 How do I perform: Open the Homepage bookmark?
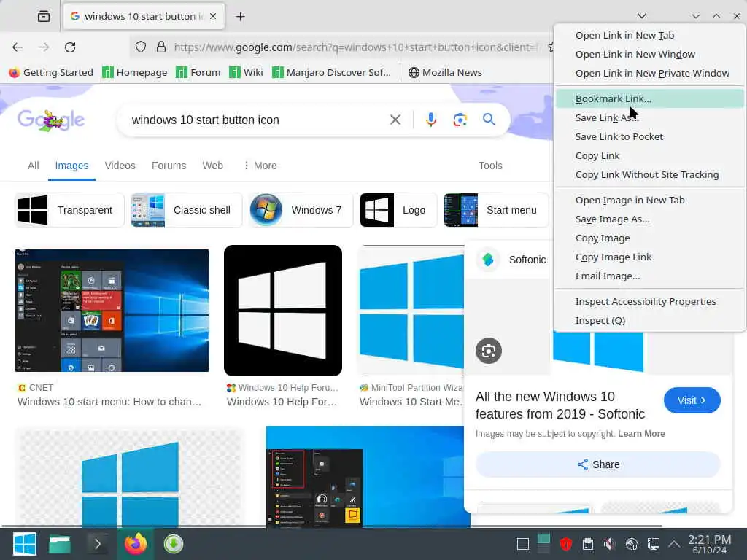coord(135,72)
